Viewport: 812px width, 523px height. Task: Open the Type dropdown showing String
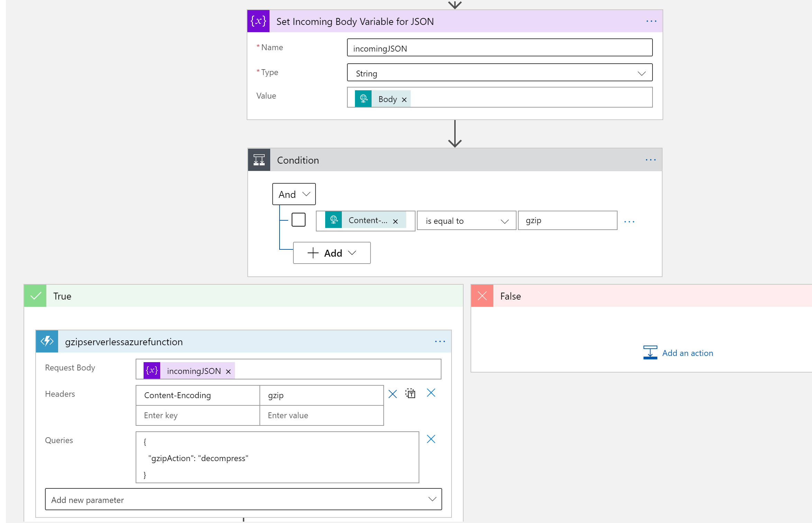point(500,72)
